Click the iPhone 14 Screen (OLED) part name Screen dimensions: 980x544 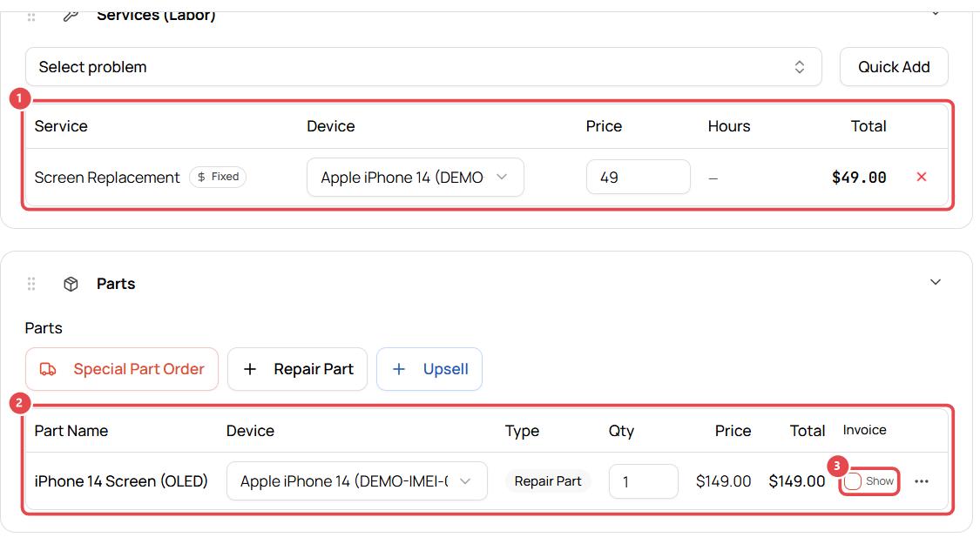click(121, 481)
